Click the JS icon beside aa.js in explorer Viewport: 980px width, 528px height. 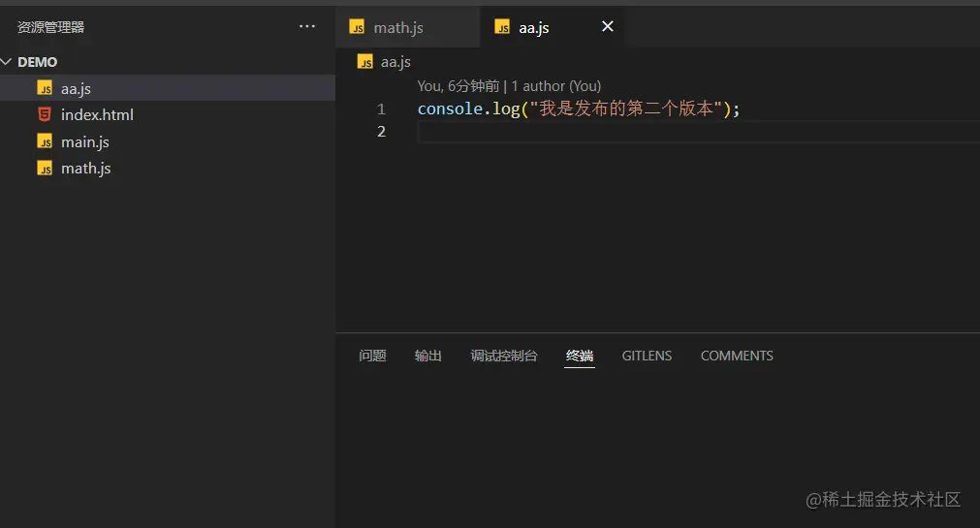(45, 88)
